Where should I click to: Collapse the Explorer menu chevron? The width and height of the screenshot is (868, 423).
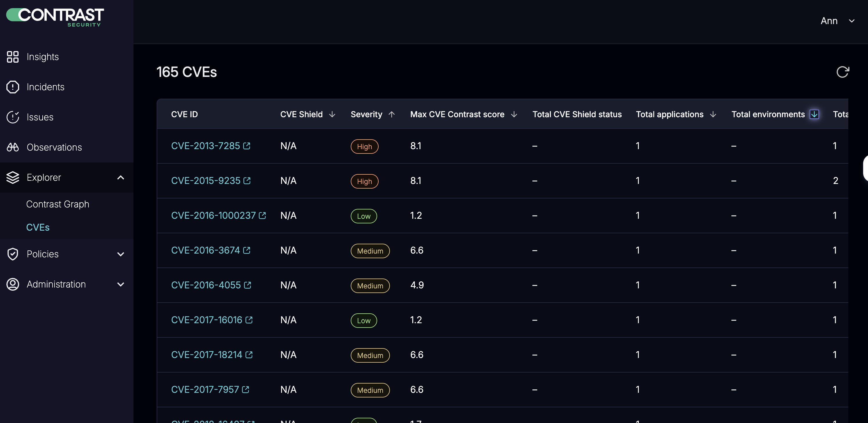click(121, 177)
